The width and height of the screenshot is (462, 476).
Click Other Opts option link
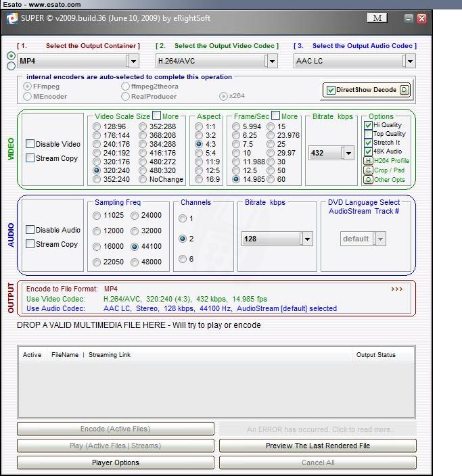click(x=390, y=180)
